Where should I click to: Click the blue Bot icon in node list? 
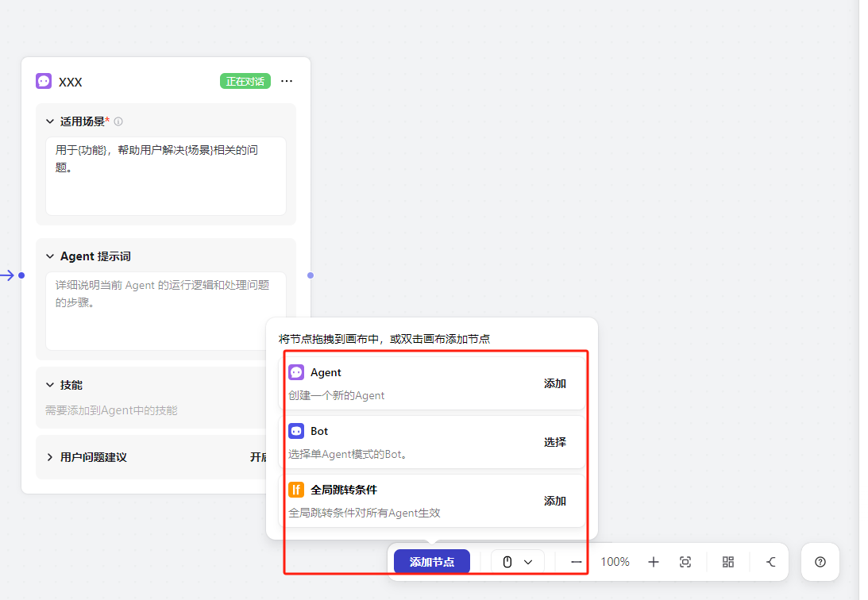tap(296, 431)
